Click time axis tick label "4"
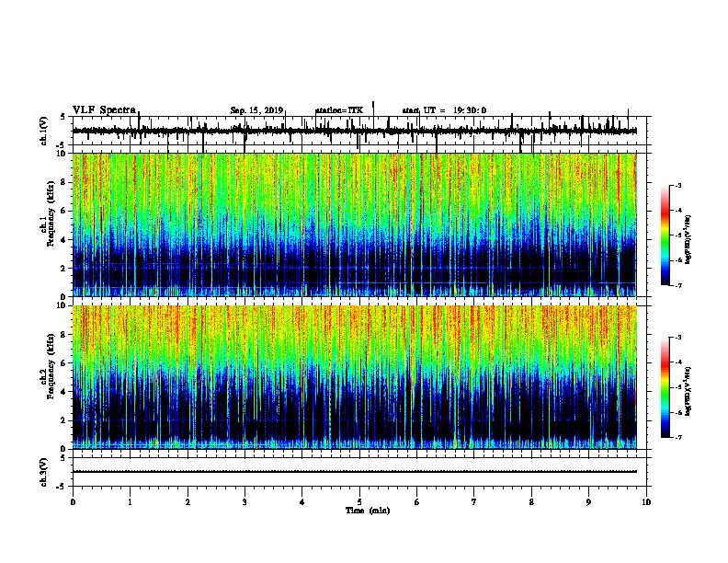 point(301,502)
